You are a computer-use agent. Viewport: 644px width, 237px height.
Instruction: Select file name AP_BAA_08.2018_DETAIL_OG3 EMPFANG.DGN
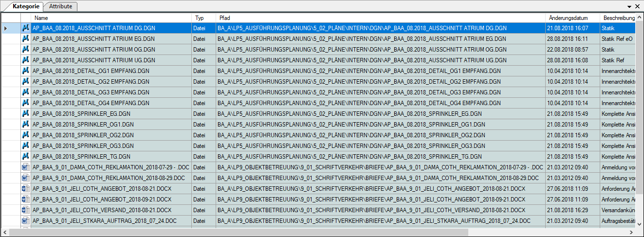(91, 92)
